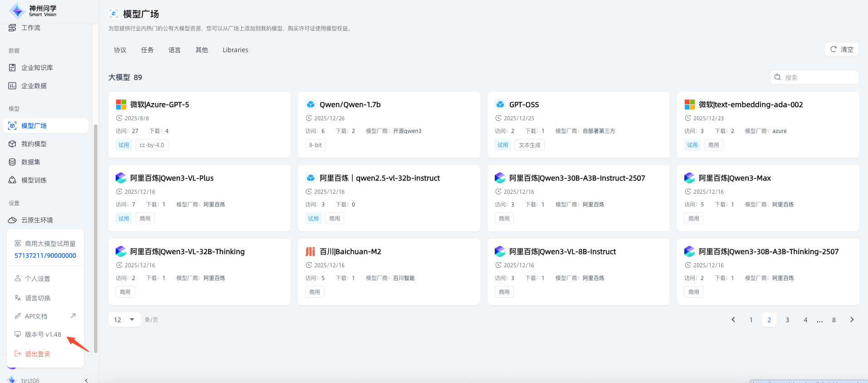Image resolution: width=868 pixels, height=383 pixels.
Task: Click the API文档 external arrow icon
Action: point(73,316)
